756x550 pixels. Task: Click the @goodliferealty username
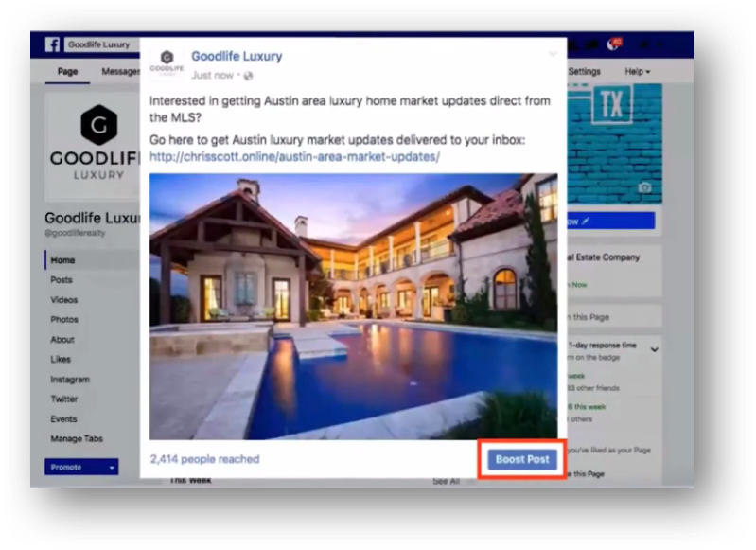[75, 233]
